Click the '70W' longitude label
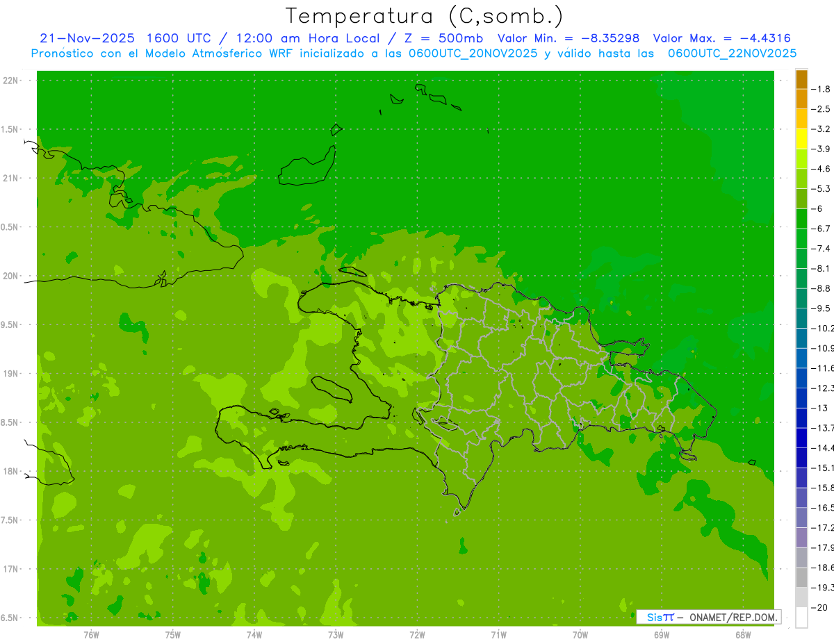The height and width of the screenshot is (644, 834). pyautogui.click(x=580, y=635)
